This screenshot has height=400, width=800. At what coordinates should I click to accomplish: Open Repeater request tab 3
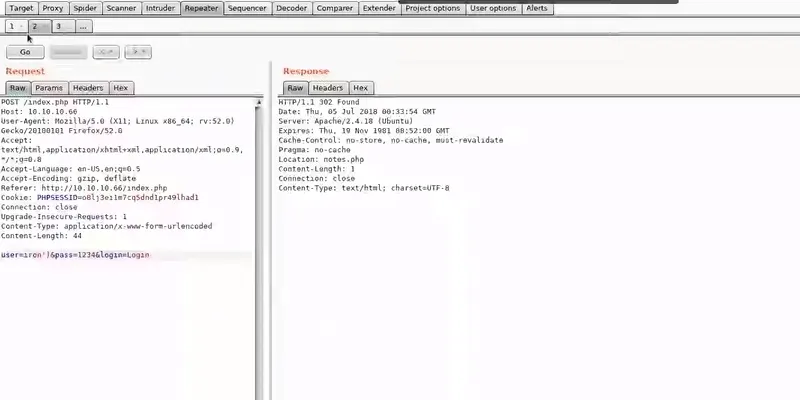[59, 27]
